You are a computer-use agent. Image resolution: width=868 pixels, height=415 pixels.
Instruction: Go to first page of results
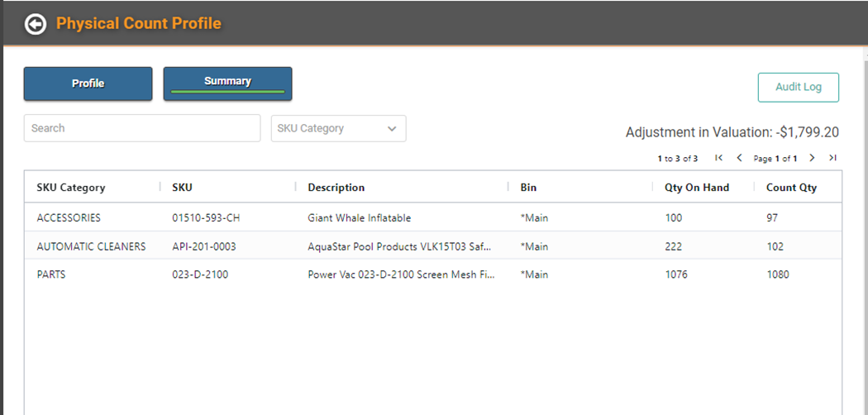point(719,158)
